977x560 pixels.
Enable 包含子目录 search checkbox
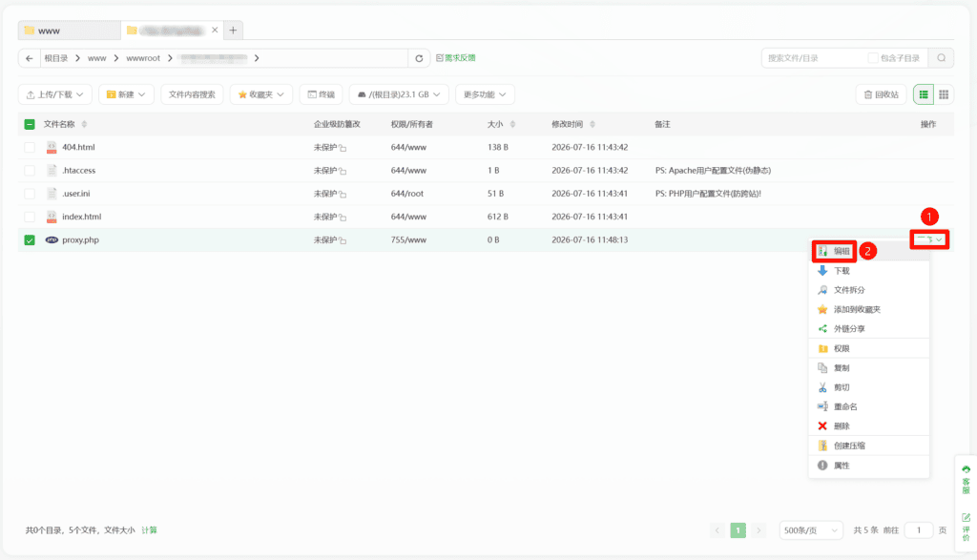(x=873, y=58)
